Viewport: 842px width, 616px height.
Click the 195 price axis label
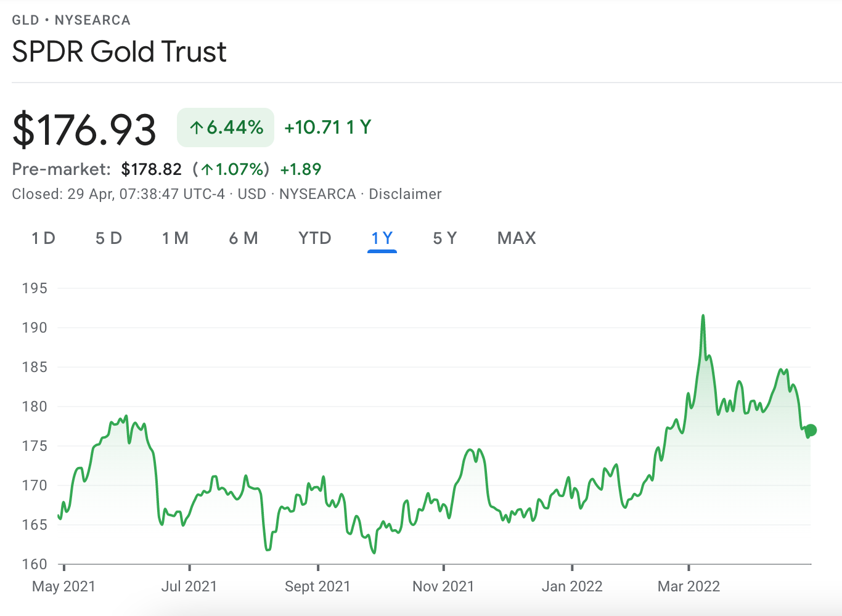click(x=36, y=288)
